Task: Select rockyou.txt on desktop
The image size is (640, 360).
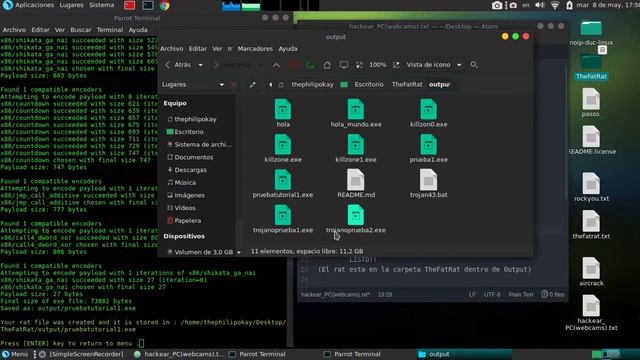Action: point(591,187)
